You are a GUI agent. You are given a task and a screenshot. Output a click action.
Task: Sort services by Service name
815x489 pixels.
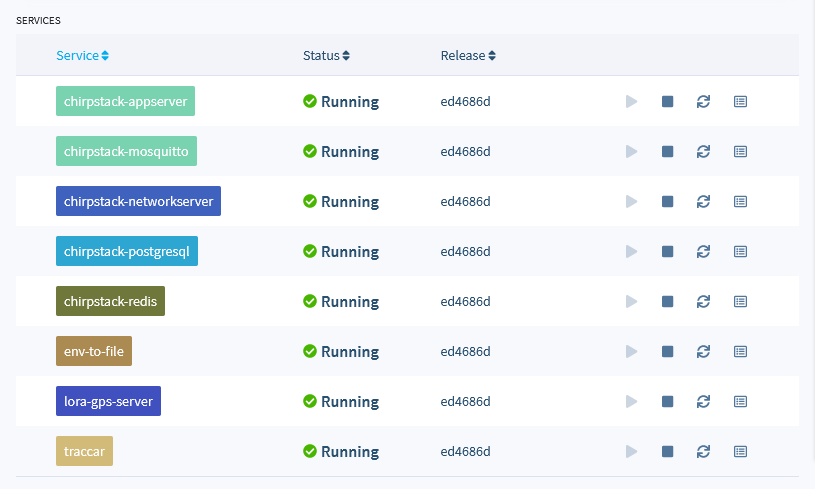click(82, 56)
